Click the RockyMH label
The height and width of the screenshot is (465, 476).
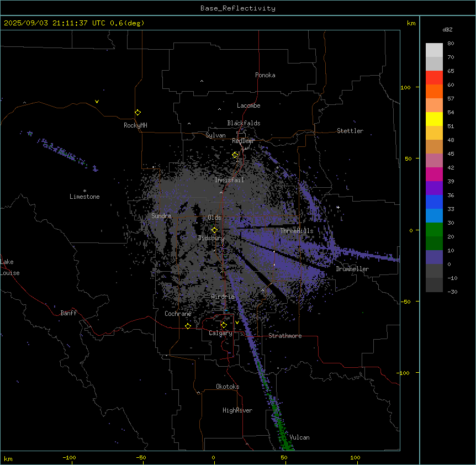(x=135, y=125)
